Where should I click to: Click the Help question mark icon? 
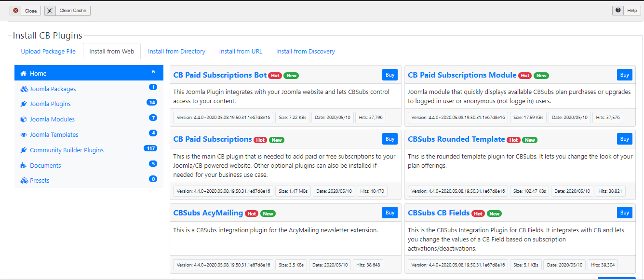[x=618, y=10]
